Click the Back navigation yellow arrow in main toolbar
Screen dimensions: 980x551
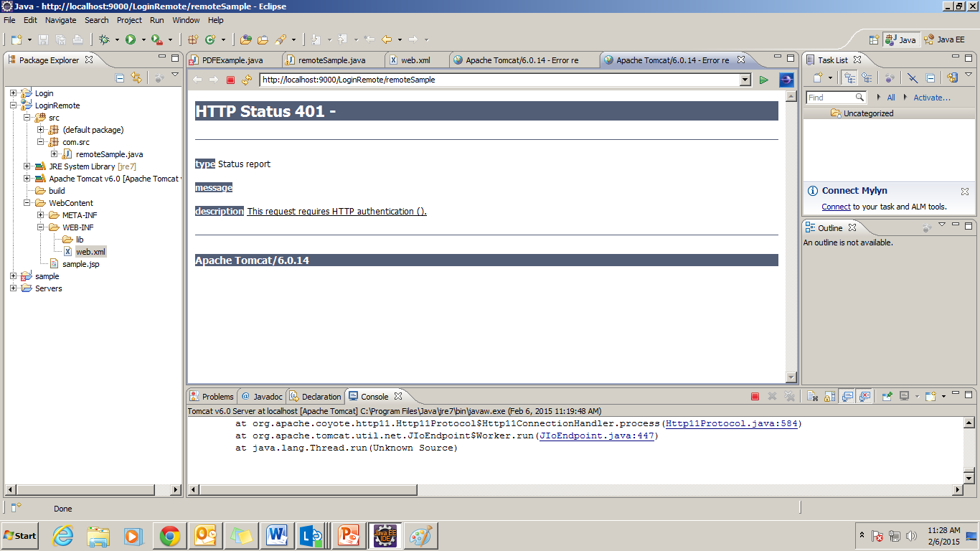pyautogui.click(x=387, y=39)
